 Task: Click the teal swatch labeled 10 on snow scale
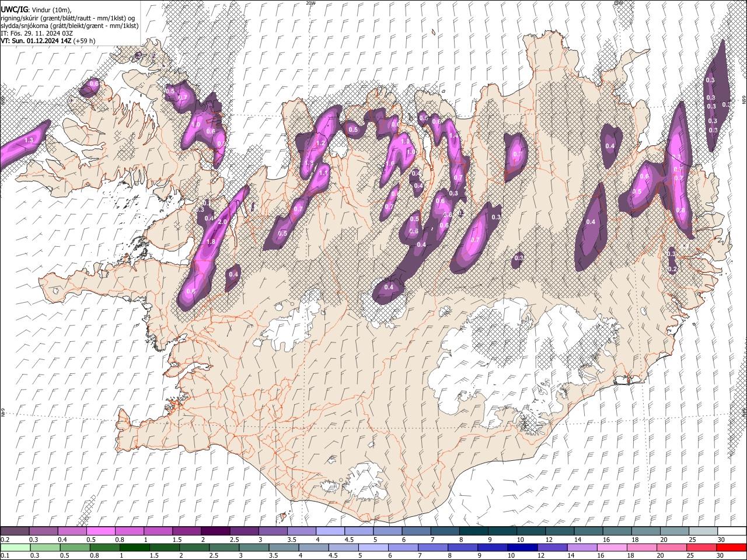point(530,531)
